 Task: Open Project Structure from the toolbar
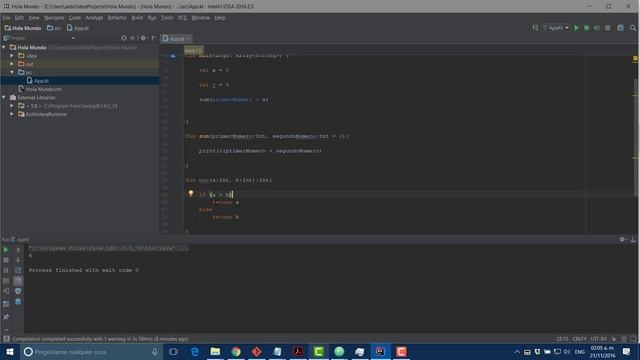pyautogui.click(x=620, y=28)
